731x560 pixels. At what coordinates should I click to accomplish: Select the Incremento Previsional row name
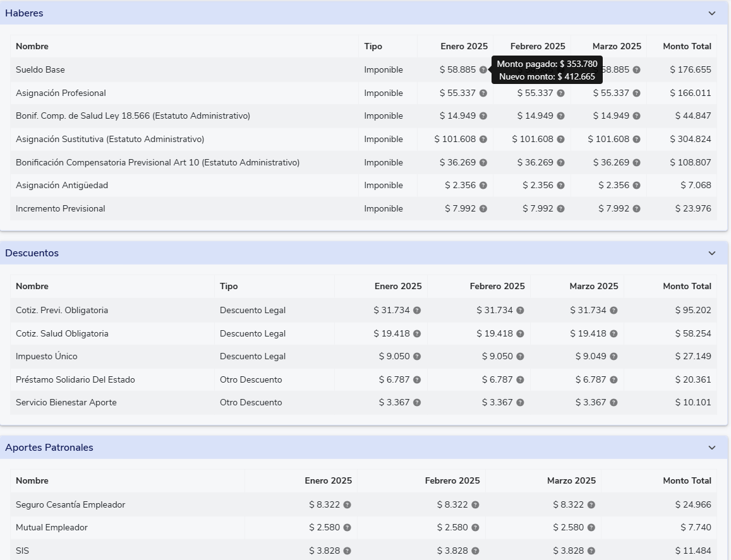point(61,208)
